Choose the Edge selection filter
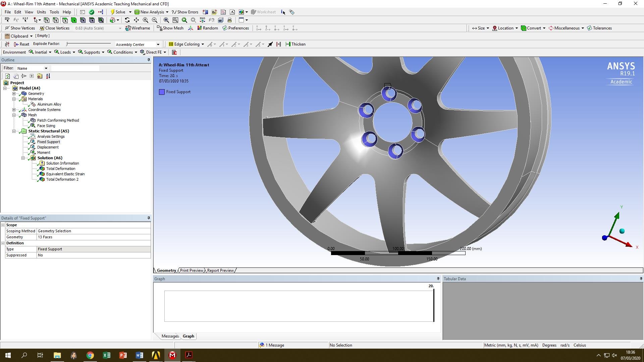Screen dimensions: 644x362 (x=56, y=20)
